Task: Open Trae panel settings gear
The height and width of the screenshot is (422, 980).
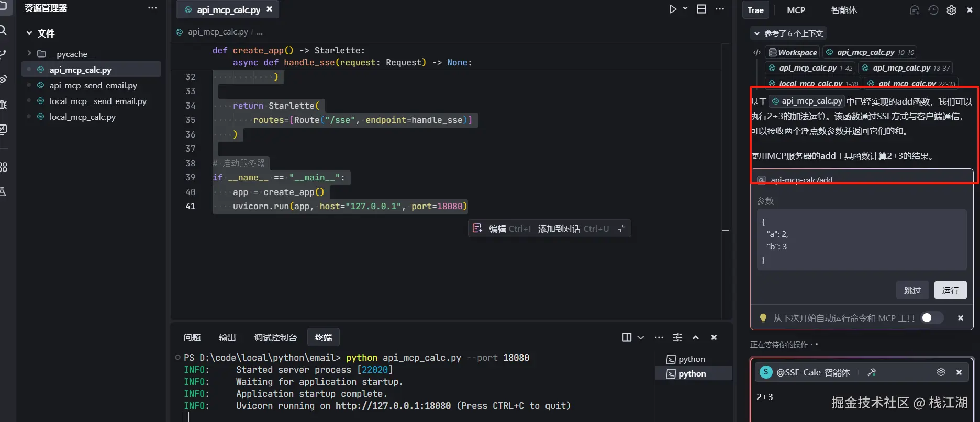Action: coord(951,10)
